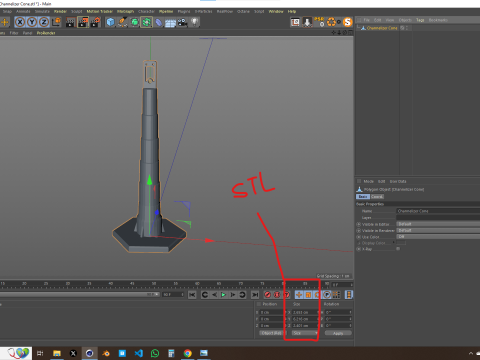This screenshot has height=360, width=480.
Task: Click the blue Cube primitive icon
Action: click(x=110, y=22)
